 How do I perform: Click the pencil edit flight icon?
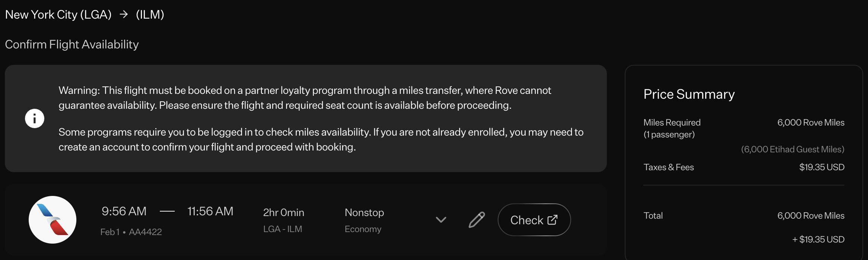pos(476,220)
